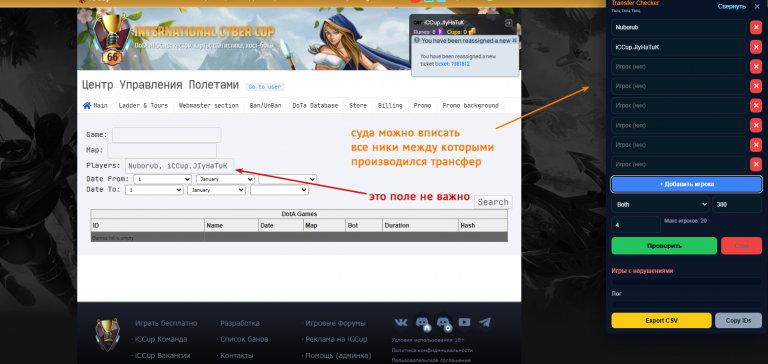This screenshot has width=768, height=364.
Task: Click the yellow Export CSV button
Action: (x=661, y=320)
